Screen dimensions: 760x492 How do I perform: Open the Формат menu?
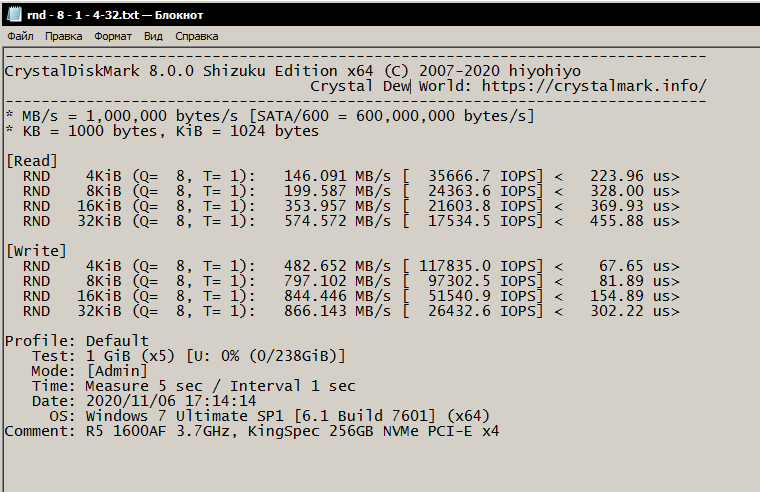[113, 36]
